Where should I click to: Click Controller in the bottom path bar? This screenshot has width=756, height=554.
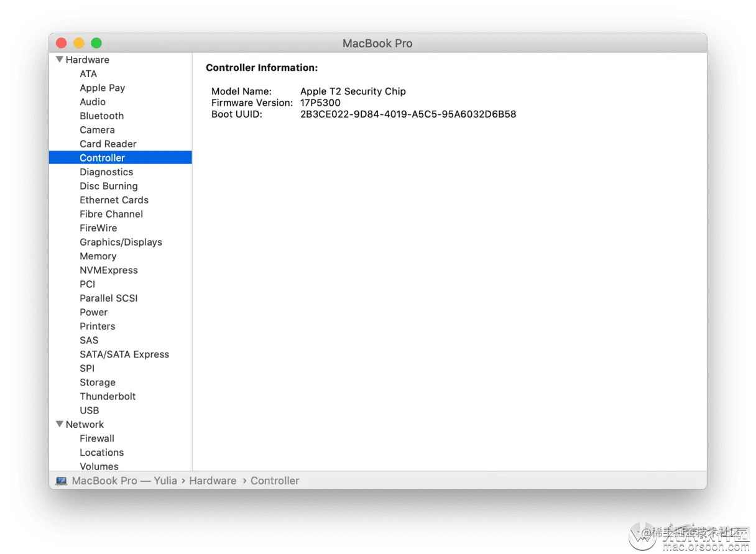click(275, 481)
